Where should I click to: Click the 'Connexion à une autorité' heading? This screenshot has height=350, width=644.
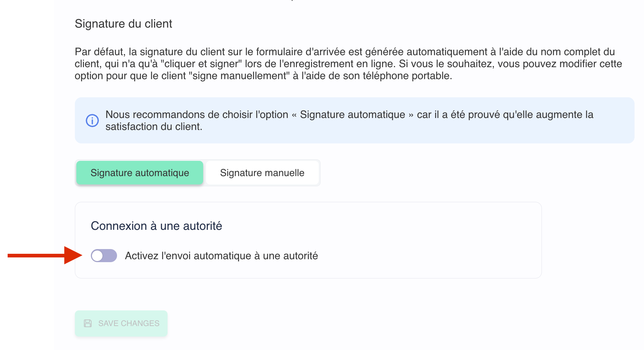point(156,226)
